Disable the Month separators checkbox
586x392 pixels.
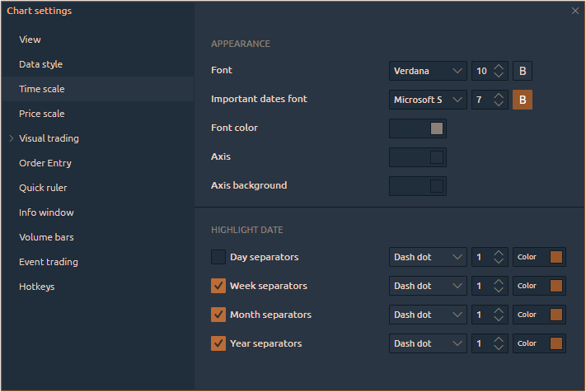(218, 315)
